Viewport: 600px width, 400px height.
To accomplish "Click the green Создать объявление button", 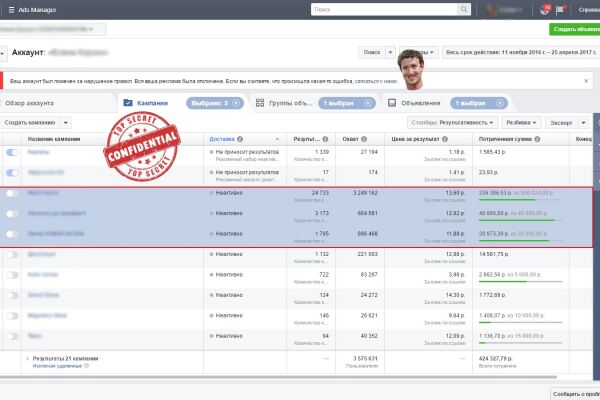I will point(574,29).
